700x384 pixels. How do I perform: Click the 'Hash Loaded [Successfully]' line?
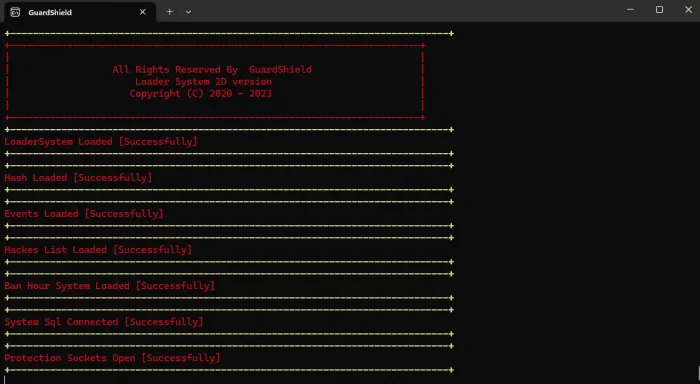coord(78,178)
